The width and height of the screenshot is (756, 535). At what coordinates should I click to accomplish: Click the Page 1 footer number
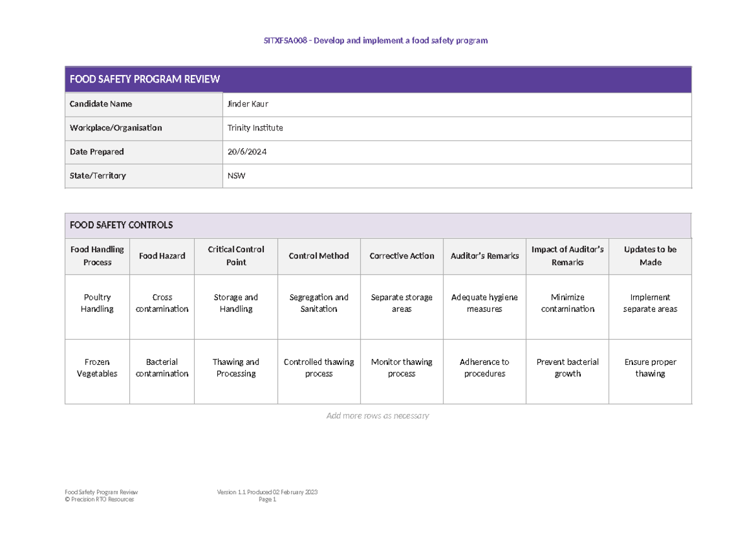(x=268, y=499)
